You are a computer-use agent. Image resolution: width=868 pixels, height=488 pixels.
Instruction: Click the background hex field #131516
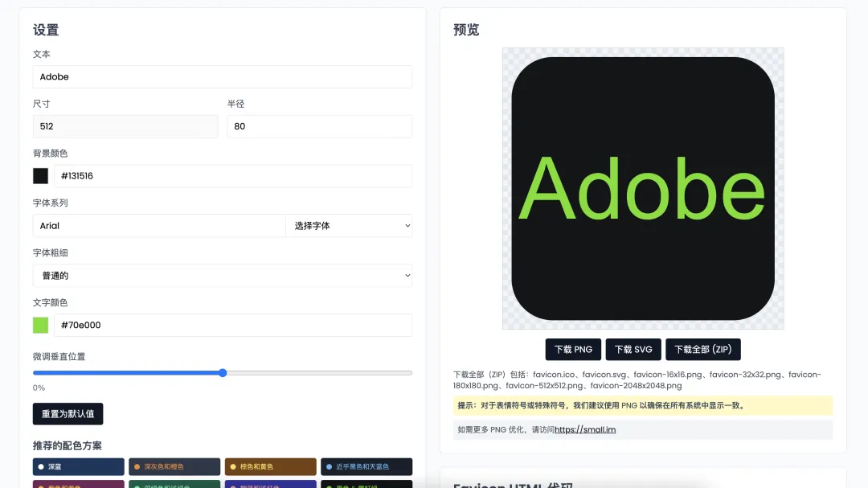tap(232, 175)
